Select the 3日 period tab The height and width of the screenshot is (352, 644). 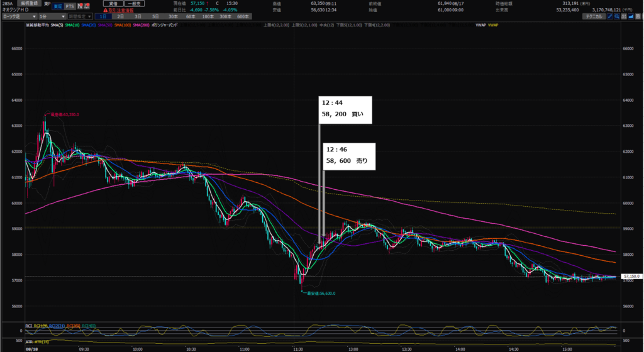pos(138,16)
